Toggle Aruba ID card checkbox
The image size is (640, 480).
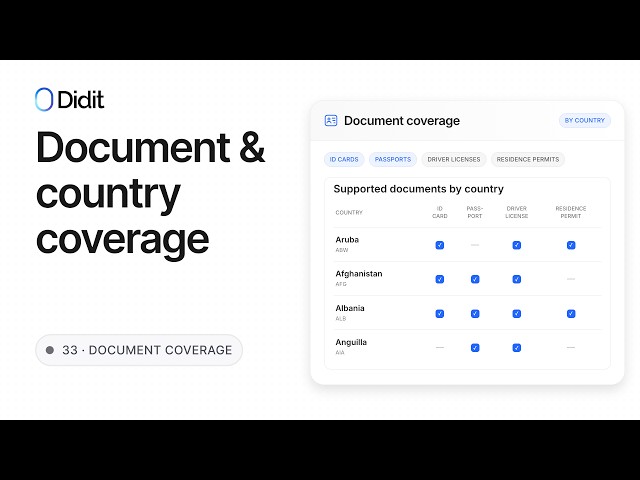440,245
